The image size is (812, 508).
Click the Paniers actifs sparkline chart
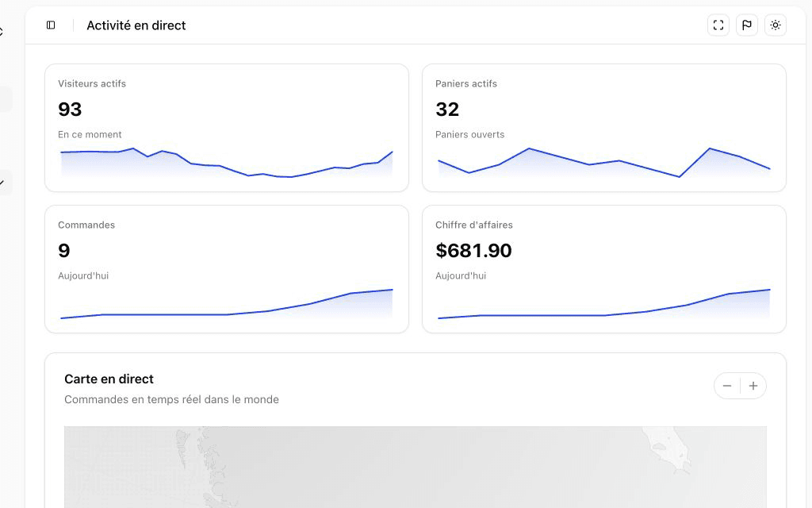604,163
